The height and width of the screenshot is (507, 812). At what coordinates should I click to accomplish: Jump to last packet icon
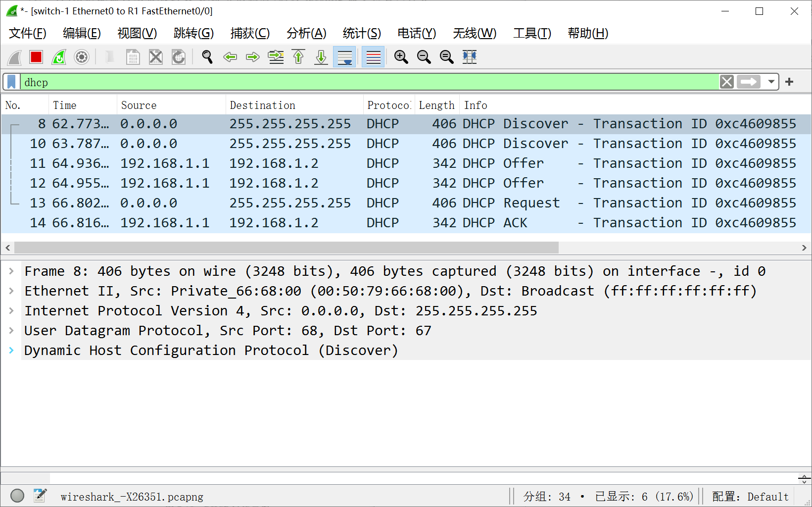click(321, 57)
